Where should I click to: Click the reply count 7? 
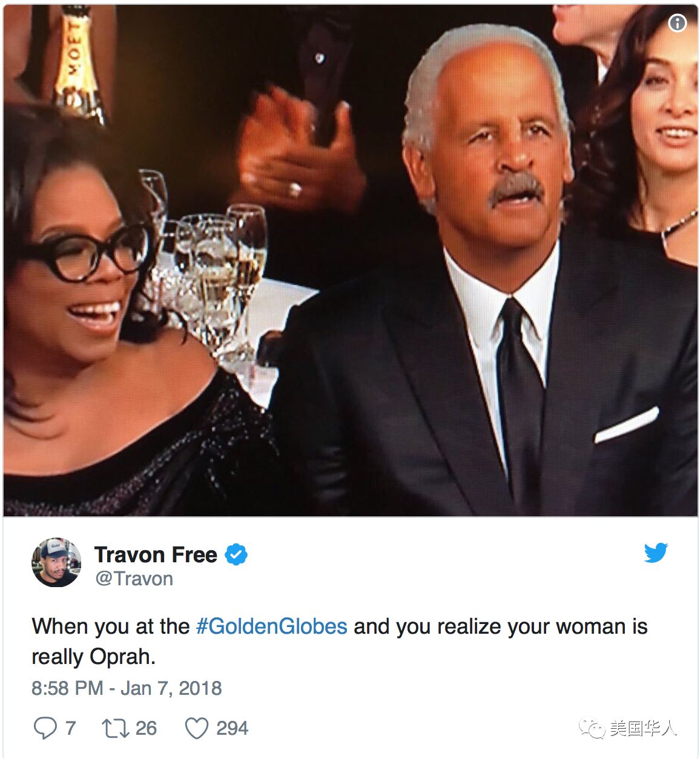(70, 728)
